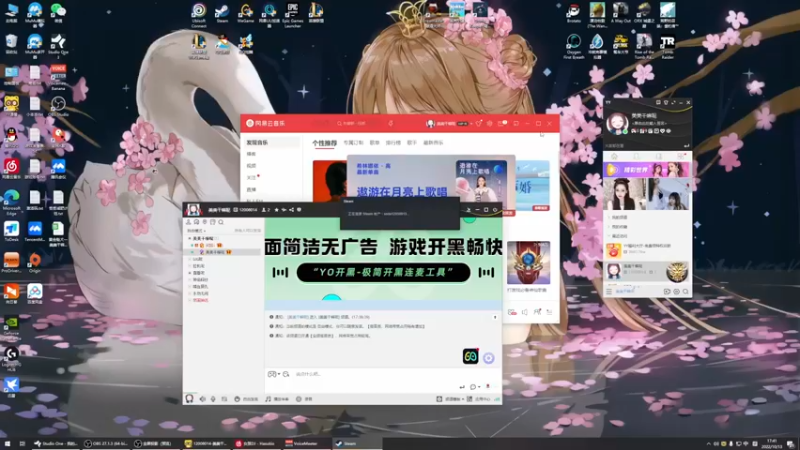This screenshot has height=450, width=800.
Task: Expand the NetEase Music account dropdown arrow
Action: click(471, 123)
